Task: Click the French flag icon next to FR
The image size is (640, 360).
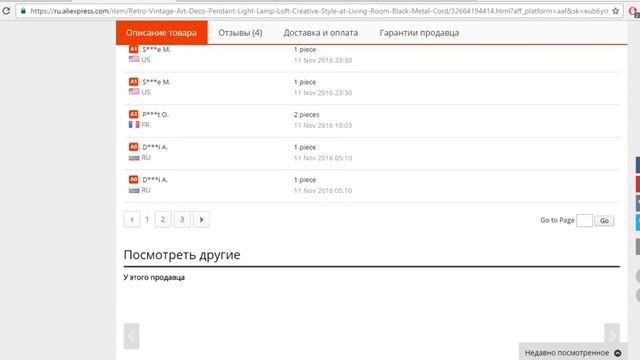Action: click(134, 124)
